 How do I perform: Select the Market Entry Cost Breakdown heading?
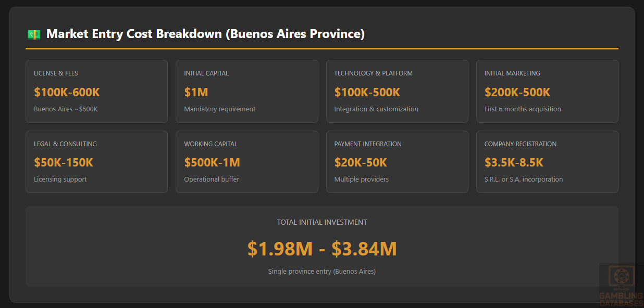point(205,34)
